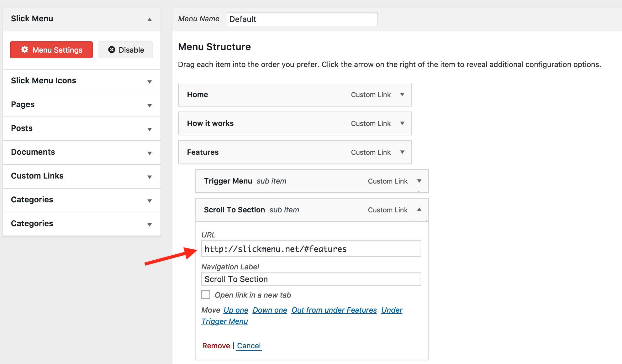Select the Trigger Menu sub item title
622x364 pixels.
pyautogui.click(x=228, y=181)
